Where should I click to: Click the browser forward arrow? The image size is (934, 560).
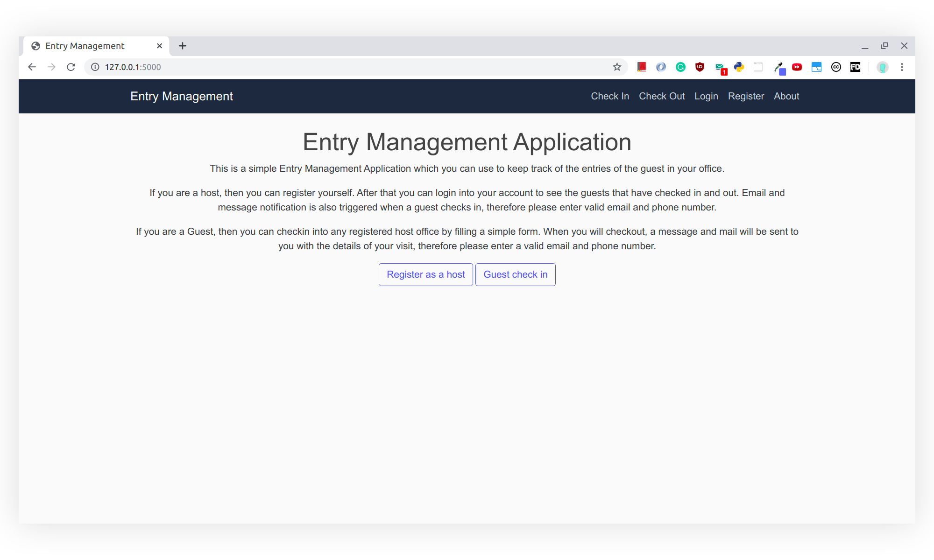[x=51, y=67]
